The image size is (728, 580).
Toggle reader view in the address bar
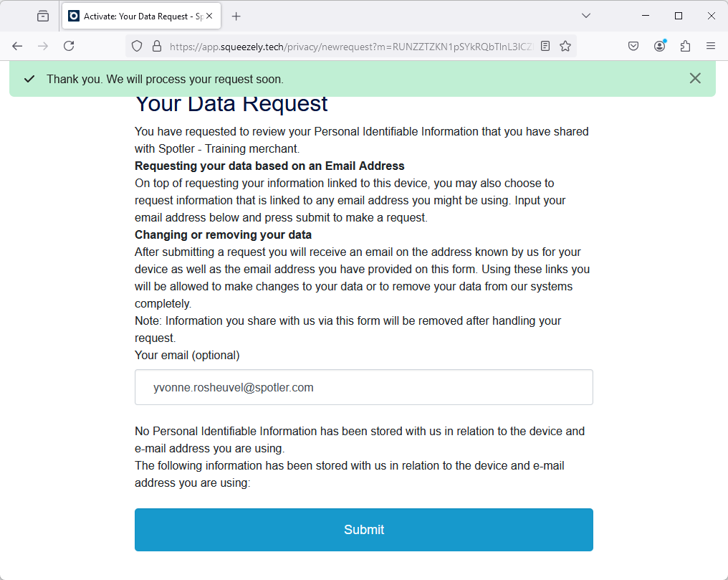545,46
